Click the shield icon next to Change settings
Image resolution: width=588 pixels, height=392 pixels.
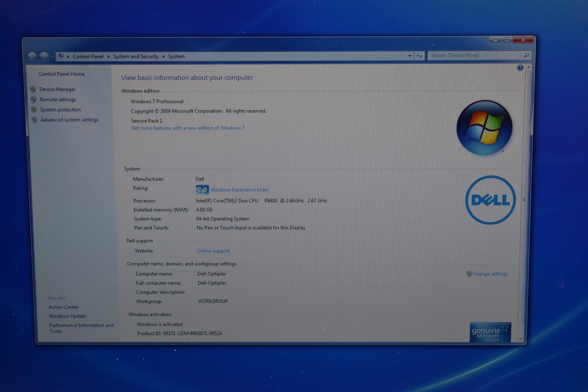click(x=469, y=274)
